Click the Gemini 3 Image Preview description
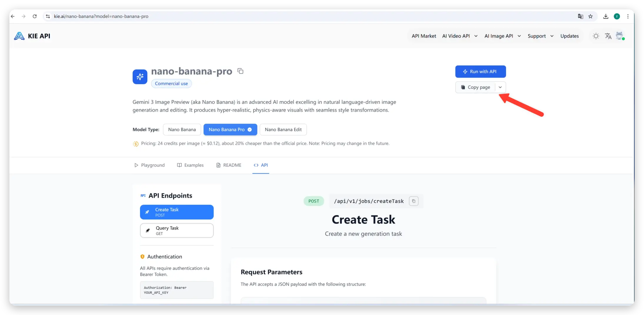Image resolution: width=644 pixels, height=315 pixels. [x=264, y=106]
